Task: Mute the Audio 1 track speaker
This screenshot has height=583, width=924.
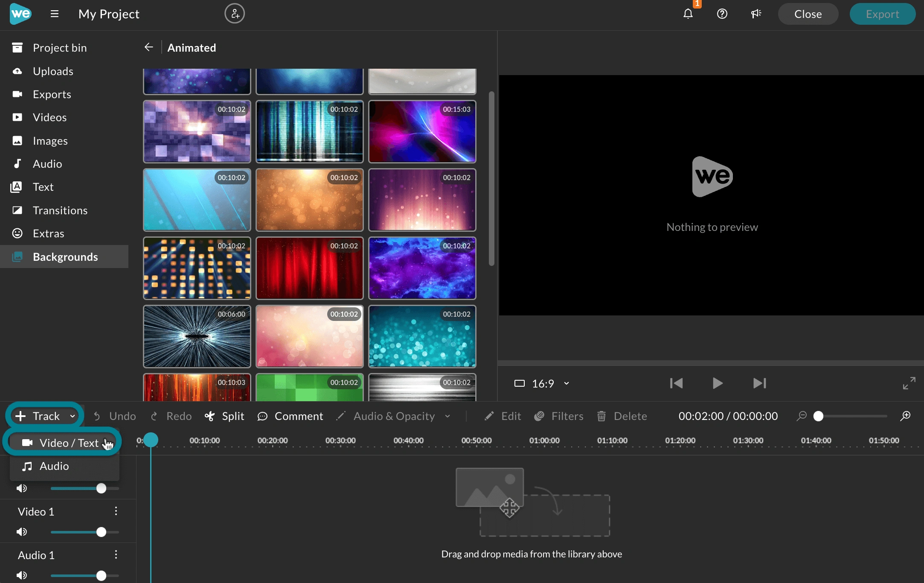Action: click(x=21, y=575)
